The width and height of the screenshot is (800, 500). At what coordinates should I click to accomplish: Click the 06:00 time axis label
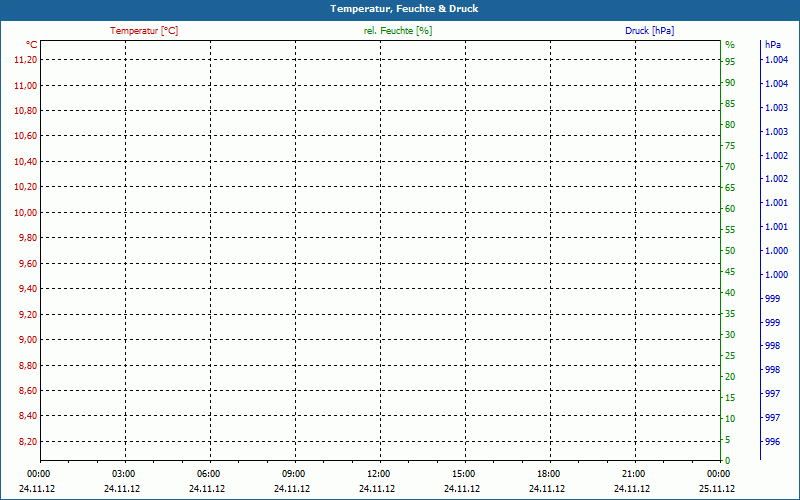[209, 474]
